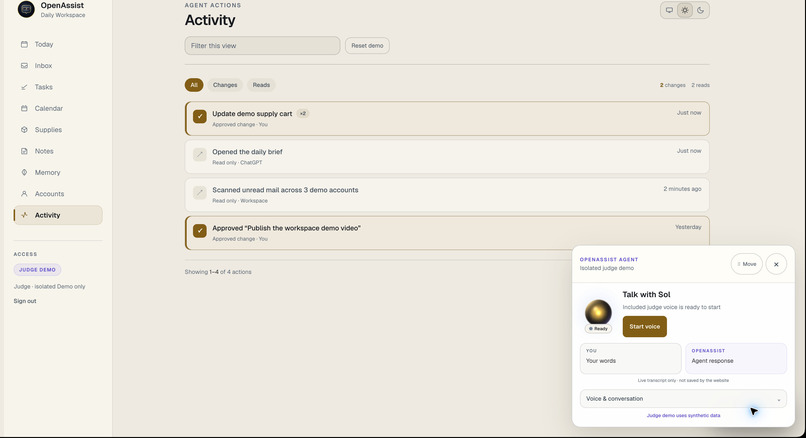Click the 2 changes counter text
The width and height of the screenshot is (806, 438).
coord(672,85)
